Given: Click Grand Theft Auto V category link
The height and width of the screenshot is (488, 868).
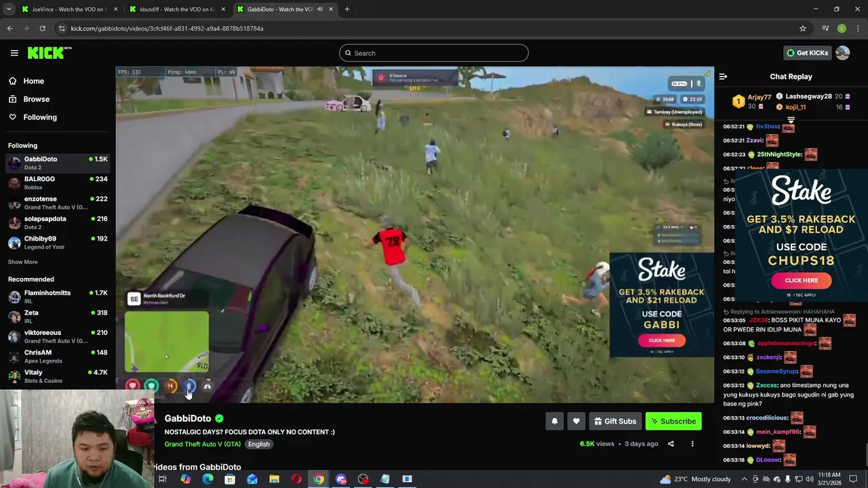Looking at the screenshot, I should (x=202, y=444).
